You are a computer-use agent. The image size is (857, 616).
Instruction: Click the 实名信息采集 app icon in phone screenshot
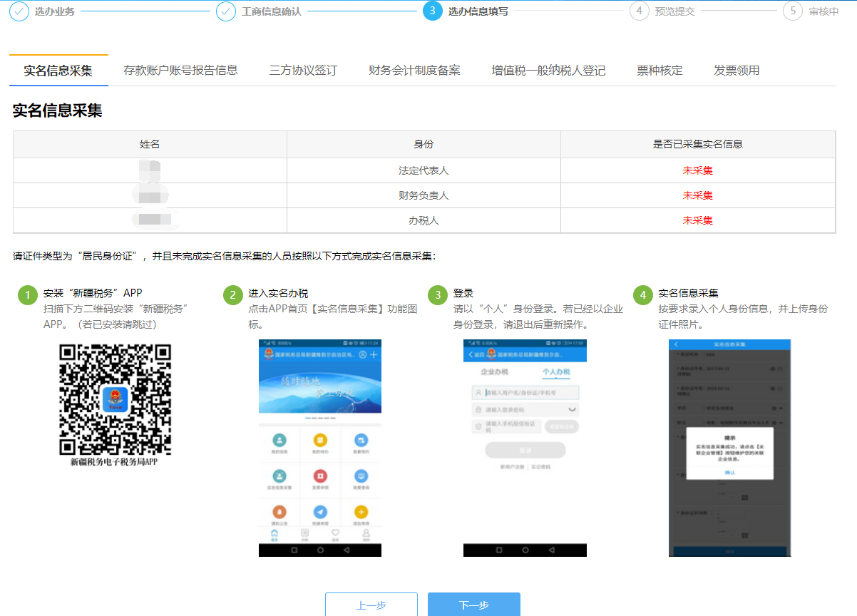click(279, 476)
